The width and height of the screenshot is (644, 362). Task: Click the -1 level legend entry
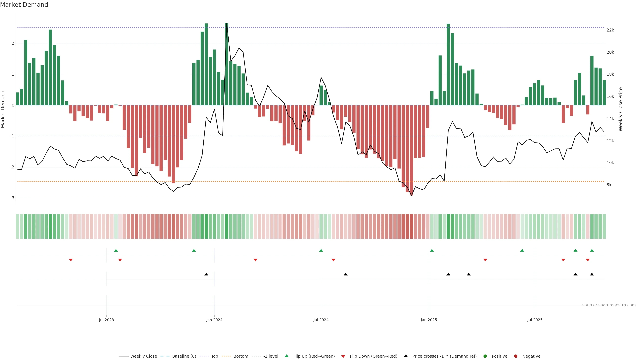(x=271, y=356)
